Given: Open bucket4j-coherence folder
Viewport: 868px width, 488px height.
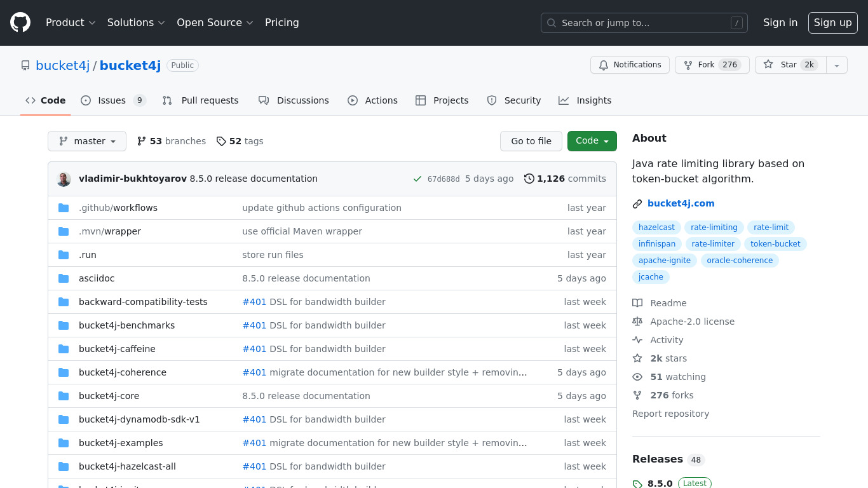Looking at the screenshot, I should tap(123, 372).
